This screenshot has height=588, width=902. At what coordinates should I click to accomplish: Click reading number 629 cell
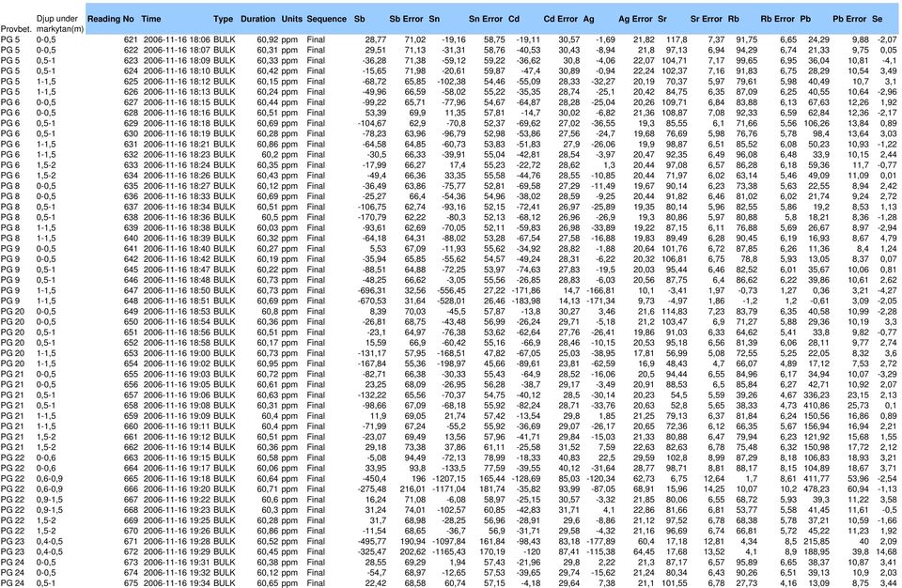(131, 123)
